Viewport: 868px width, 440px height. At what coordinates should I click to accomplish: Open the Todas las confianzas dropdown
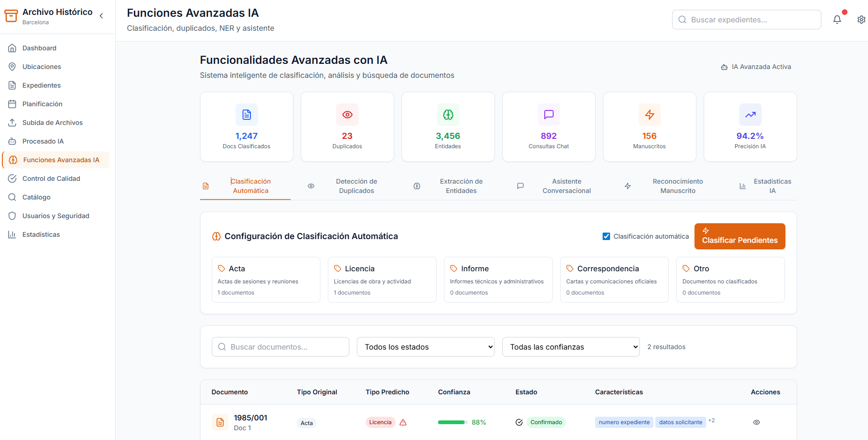[570, 347]
